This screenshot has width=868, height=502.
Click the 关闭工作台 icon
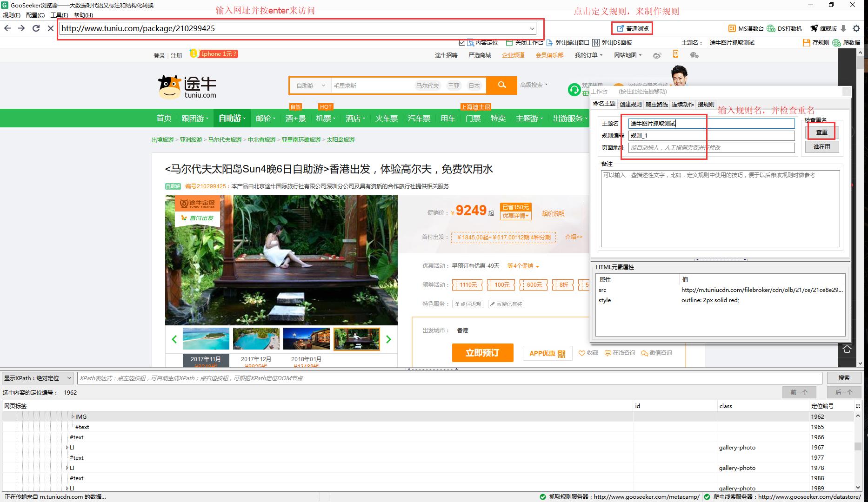pos(509,42)
